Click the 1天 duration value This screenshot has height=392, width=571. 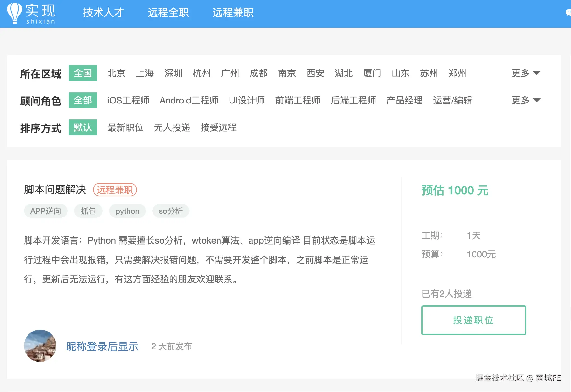coord(474,235)
